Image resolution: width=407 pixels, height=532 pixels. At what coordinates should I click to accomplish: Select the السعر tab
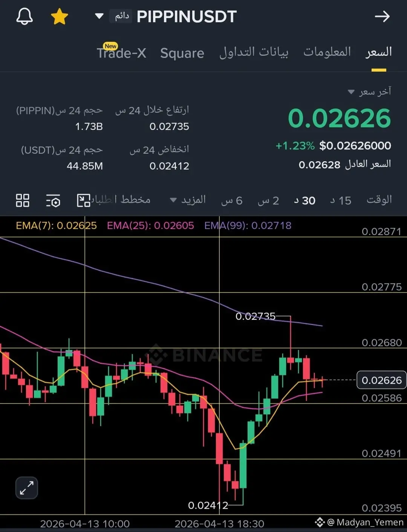(x=379, y=52)
